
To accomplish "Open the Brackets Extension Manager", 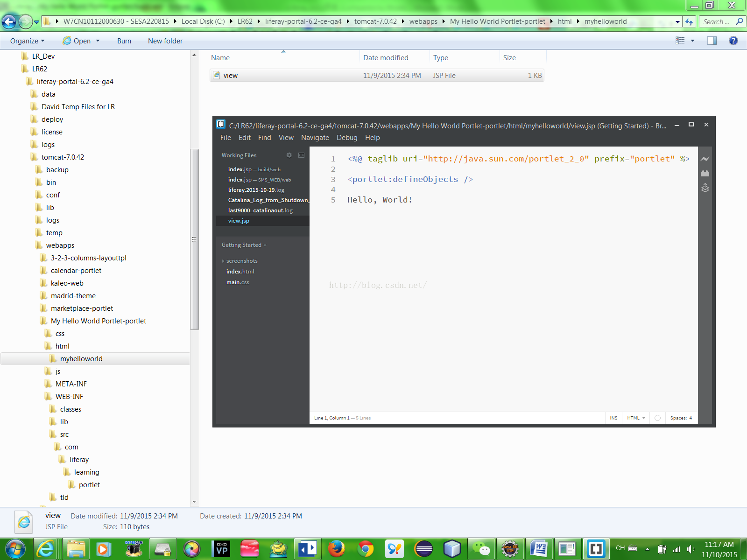I will 705,174.
